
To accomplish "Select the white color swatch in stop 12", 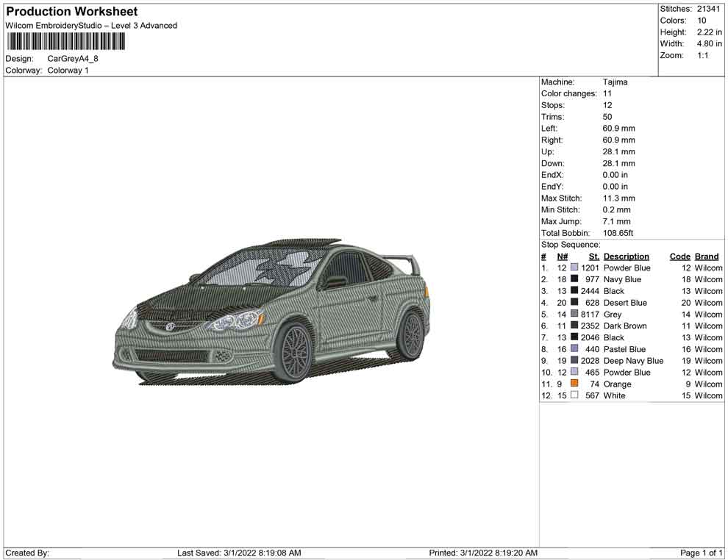I will coord(574,395).
